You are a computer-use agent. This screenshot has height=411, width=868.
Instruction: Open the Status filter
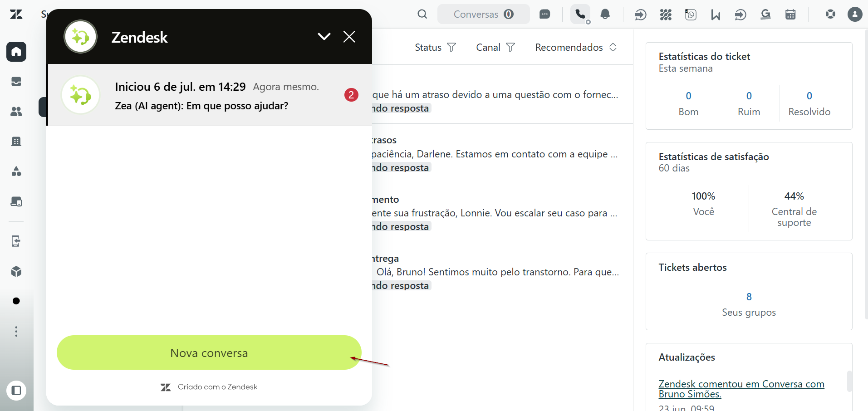(x=435, y=47)
